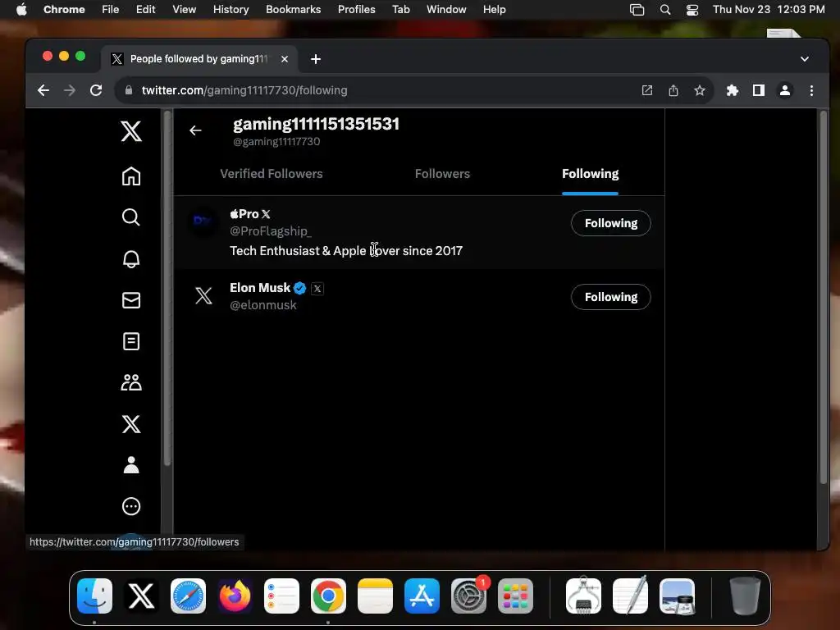Open Trash in dock
Screen dimensions: 840x630
pyautogui.click(x=745, y=596)
